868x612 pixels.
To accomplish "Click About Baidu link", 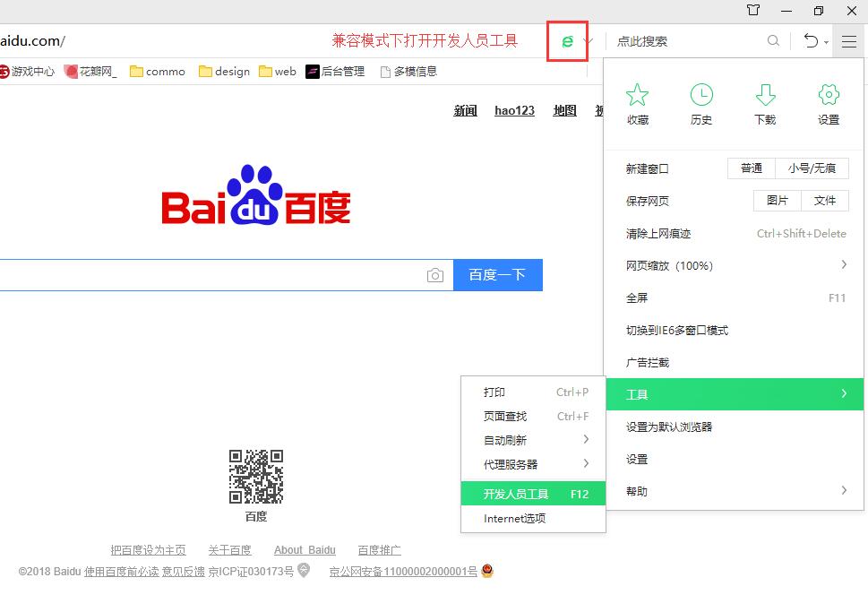I will (x=305, y=550).
